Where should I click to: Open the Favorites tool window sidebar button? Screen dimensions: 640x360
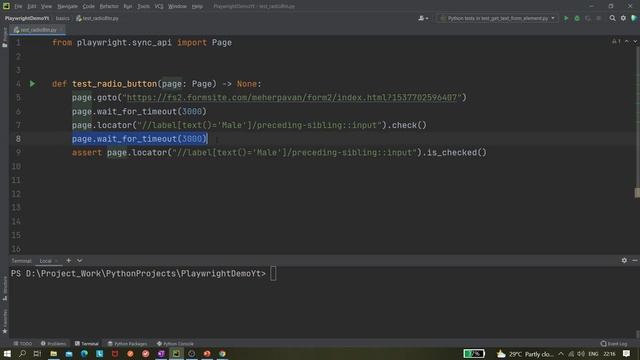[4, 322]
